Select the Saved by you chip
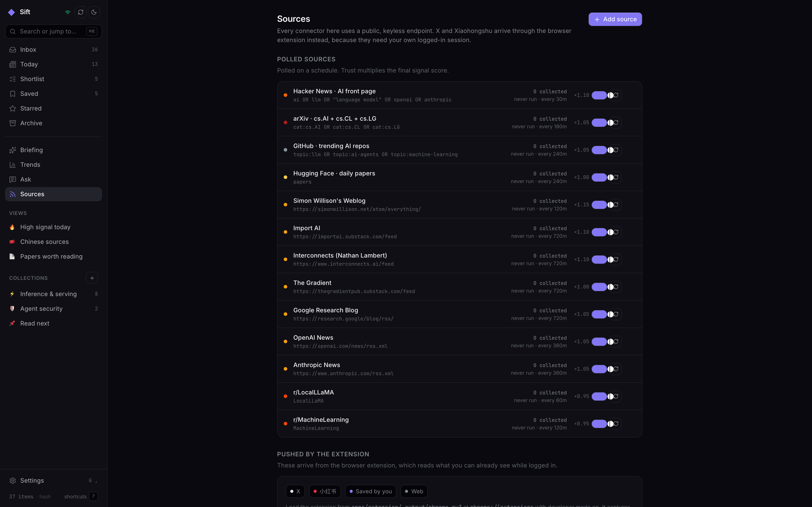The height and width of the screenshot is (507, 812). 370,491
